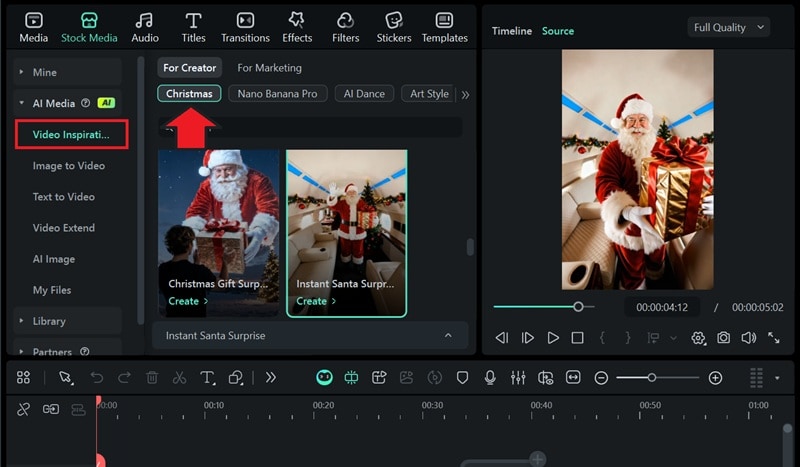Click the AI Media help icon

(x=86, y=103)
